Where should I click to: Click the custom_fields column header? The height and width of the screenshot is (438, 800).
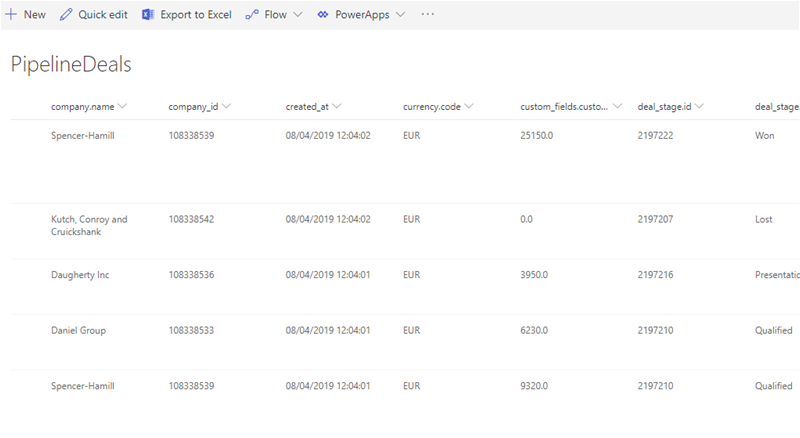point(565,106)
